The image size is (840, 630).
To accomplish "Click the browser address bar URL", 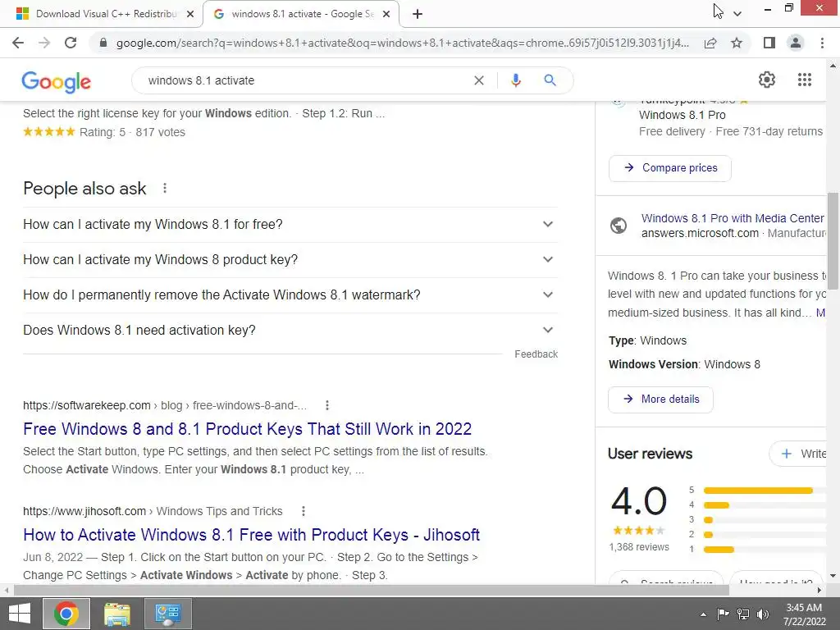I will [402, 43].
